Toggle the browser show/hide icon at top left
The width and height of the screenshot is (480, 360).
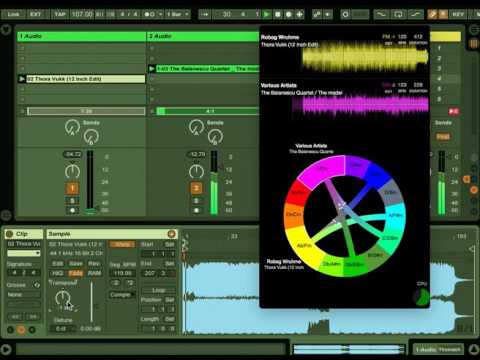[6, 30]
